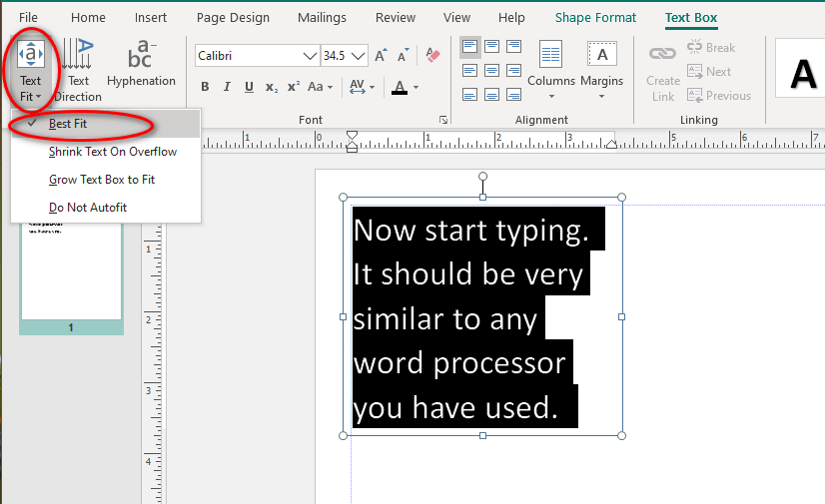Toggle Bold formatting

[205, 87]
